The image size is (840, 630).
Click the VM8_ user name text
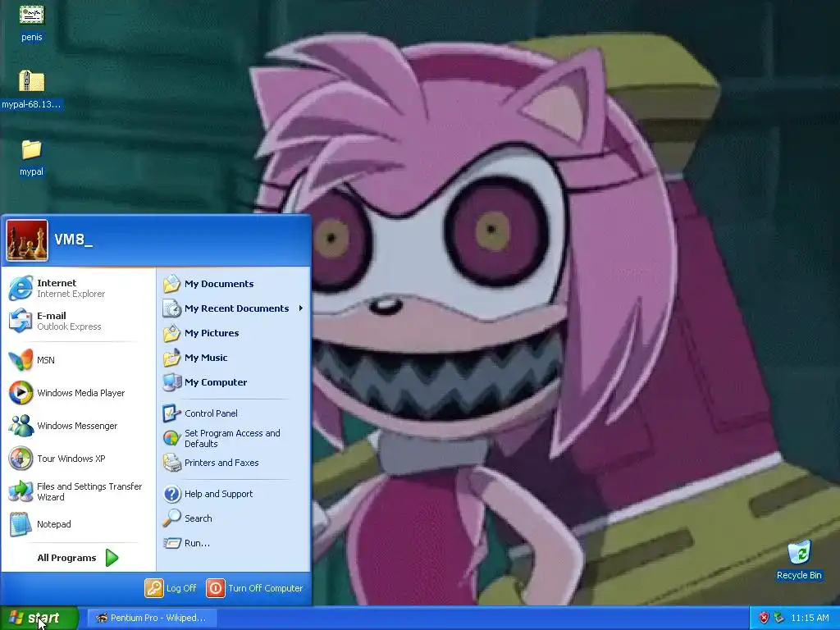point(73,240)
